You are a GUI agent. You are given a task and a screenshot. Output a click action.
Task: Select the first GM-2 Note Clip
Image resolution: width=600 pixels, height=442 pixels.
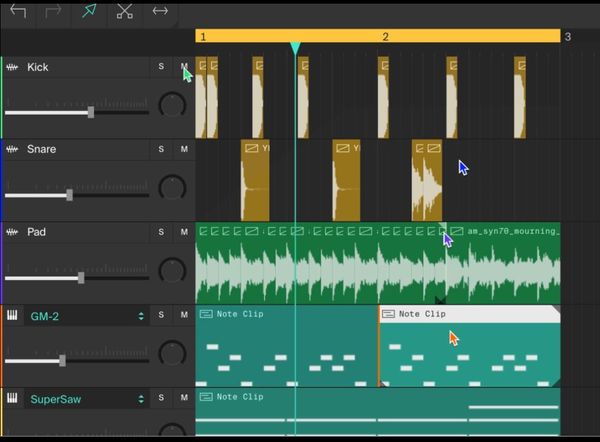click(x=287, y=346)
